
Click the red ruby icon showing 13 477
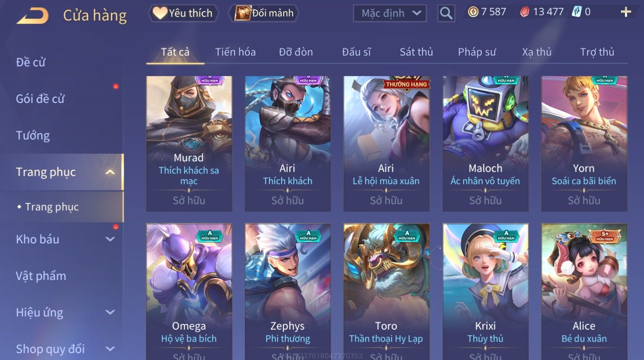(525, 12)
